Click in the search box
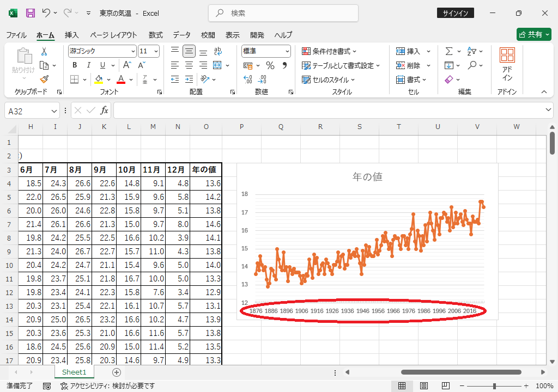This screenshot has height=392, width=558. (283, 13)
